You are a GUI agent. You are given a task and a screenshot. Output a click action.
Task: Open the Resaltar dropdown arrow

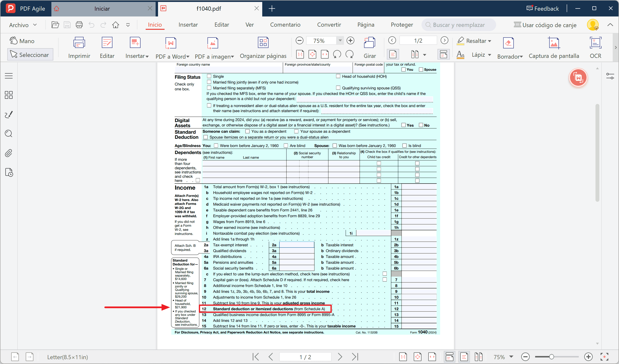490,41
